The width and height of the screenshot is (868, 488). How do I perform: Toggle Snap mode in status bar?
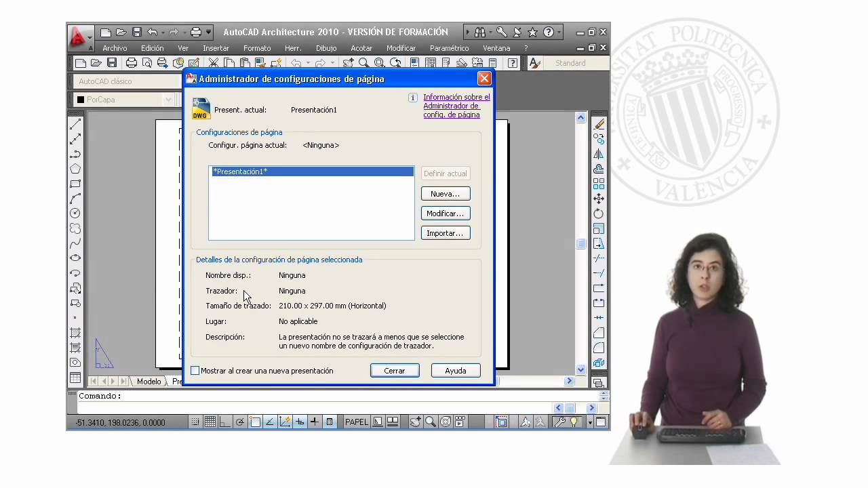[x=195, y=422]
